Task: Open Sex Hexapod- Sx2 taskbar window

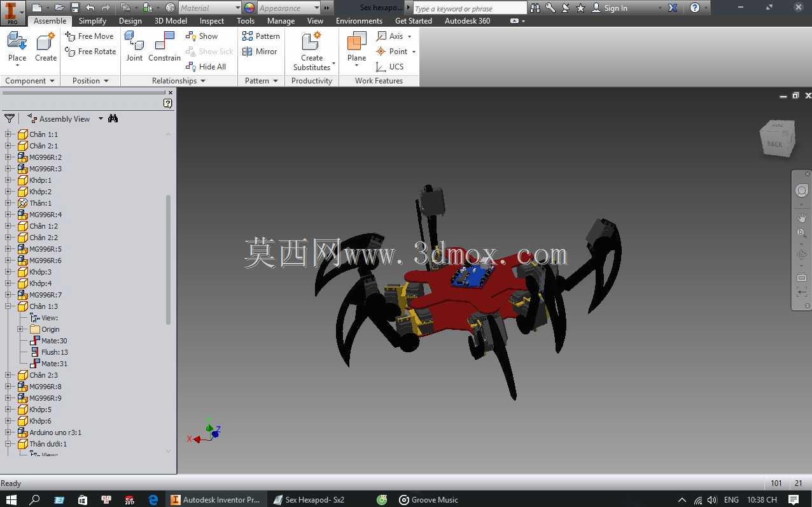Action: [309, 500]
